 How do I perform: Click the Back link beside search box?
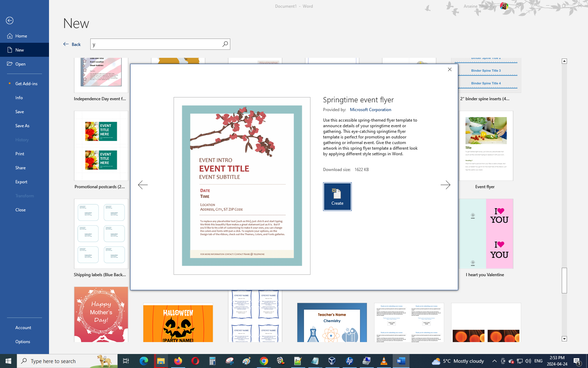(x=72, y=44)
